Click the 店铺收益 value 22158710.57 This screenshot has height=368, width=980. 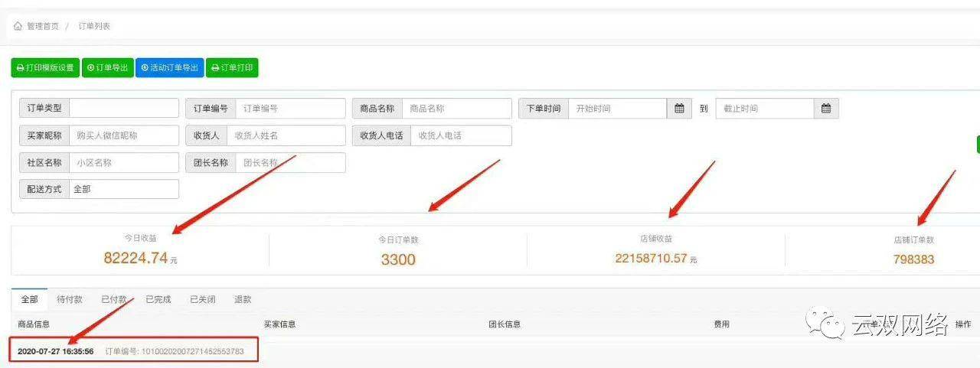651,259
